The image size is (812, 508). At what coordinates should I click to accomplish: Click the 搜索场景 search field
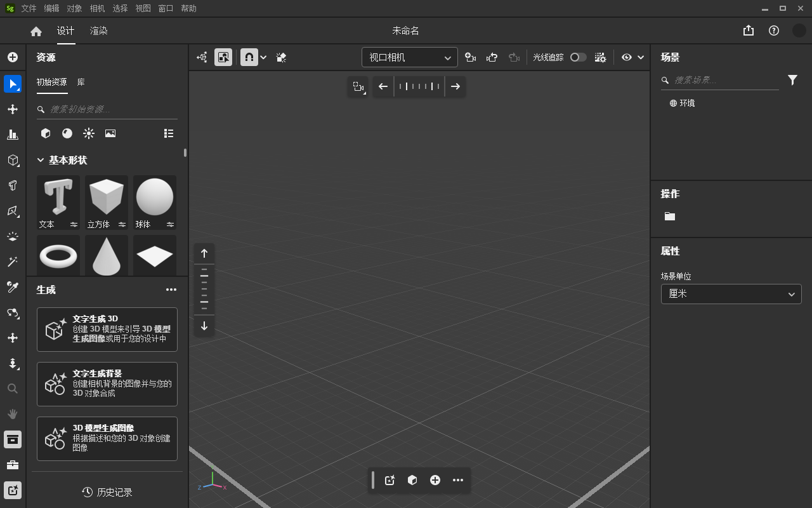pos(720,80)
